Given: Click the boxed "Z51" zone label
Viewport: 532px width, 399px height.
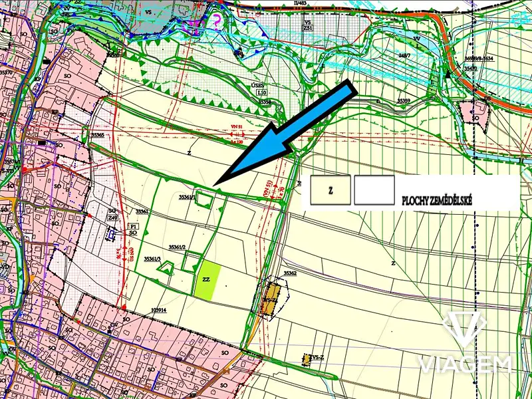Looking at the screenshot, I should tap(307, 29).
